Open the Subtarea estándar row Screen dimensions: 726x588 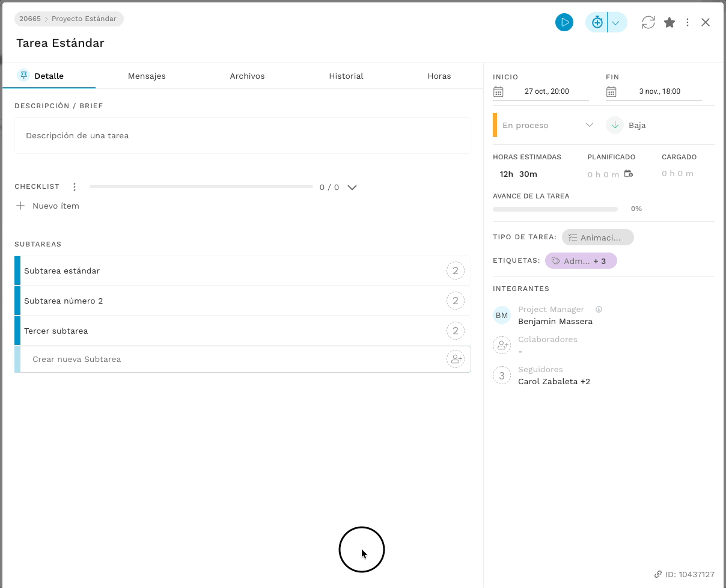tap(243, 271)
